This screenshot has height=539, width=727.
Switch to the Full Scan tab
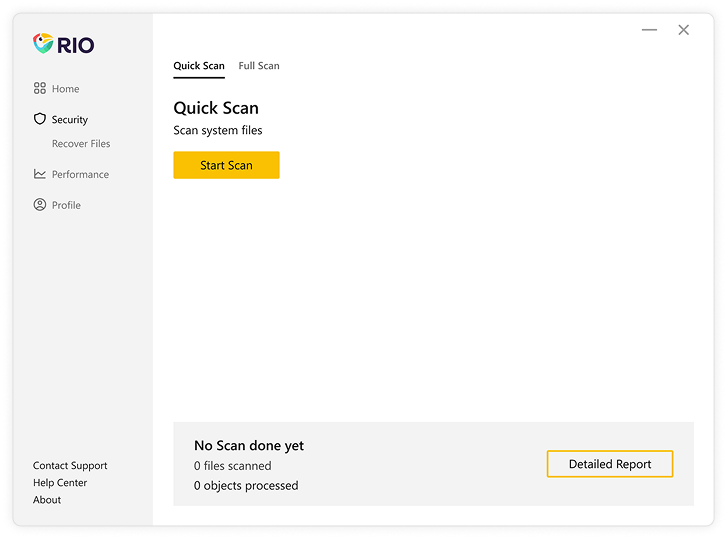(259, 66)
